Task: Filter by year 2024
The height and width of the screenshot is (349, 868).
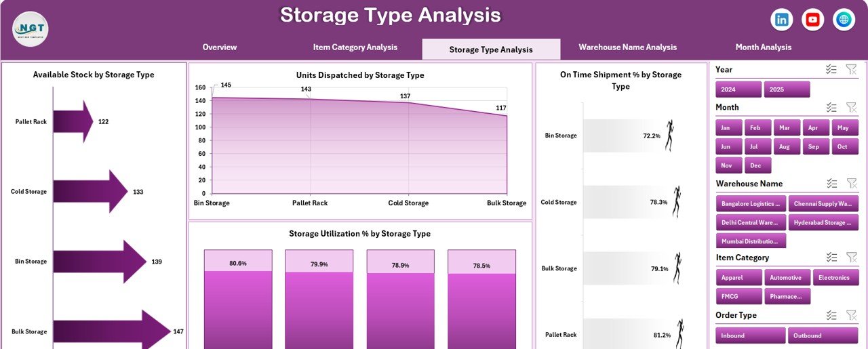Action: (738, 89)
